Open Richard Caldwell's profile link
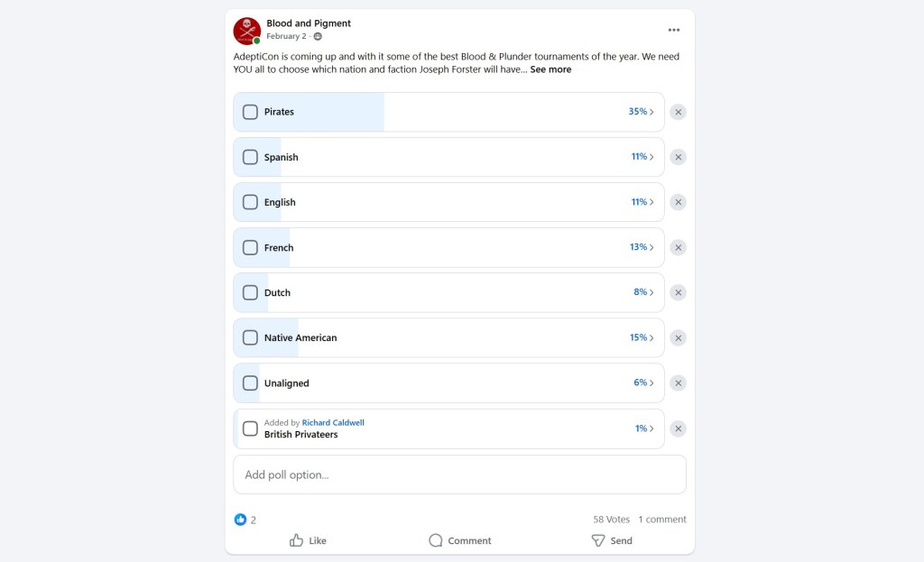This screenshot has width=924, height=562. 333,422
